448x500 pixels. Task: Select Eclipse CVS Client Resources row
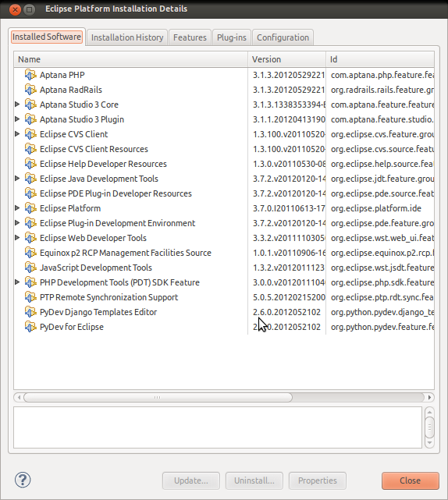pyautogui.click(x=224, y=149)
